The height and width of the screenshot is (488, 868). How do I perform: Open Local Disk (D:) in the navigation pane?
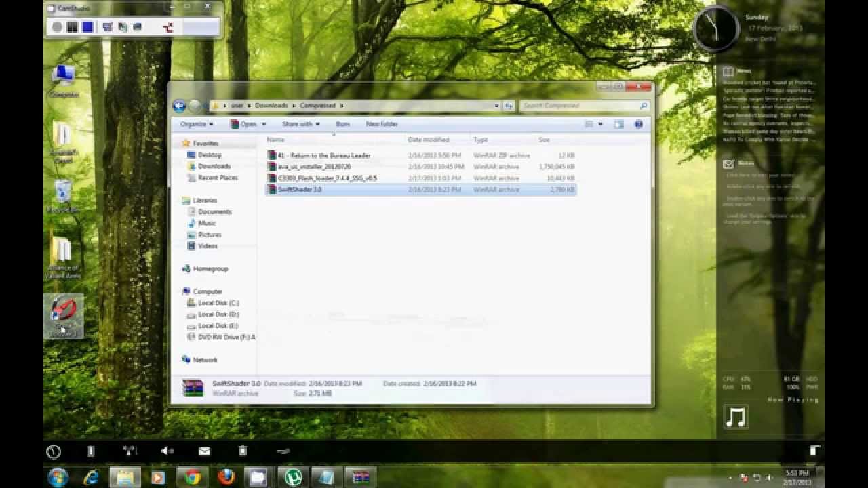218,314
